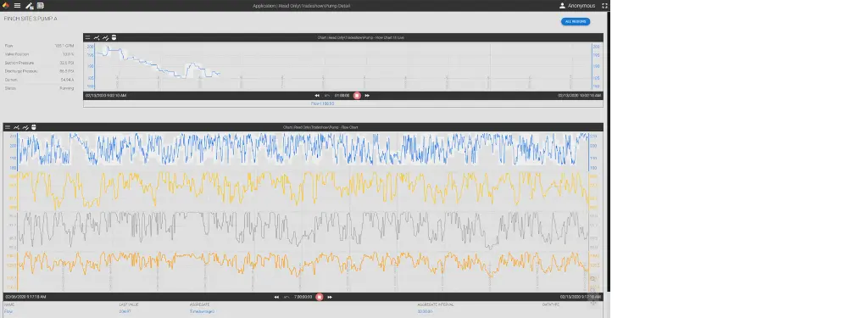The image size is (868, 318).
Task: Click the aggregate interval value in table
Action: pos(426,312)
